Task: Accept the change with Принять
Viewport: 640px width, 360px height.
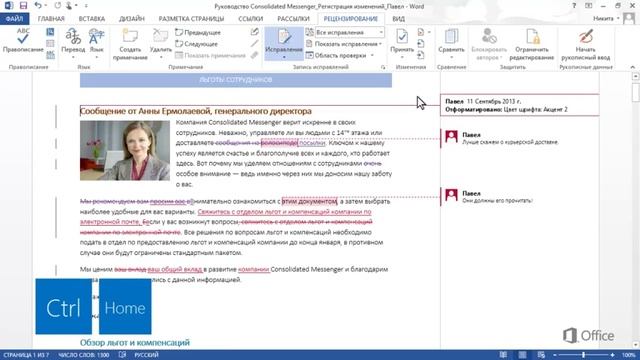Action: (x=402, y=43)
